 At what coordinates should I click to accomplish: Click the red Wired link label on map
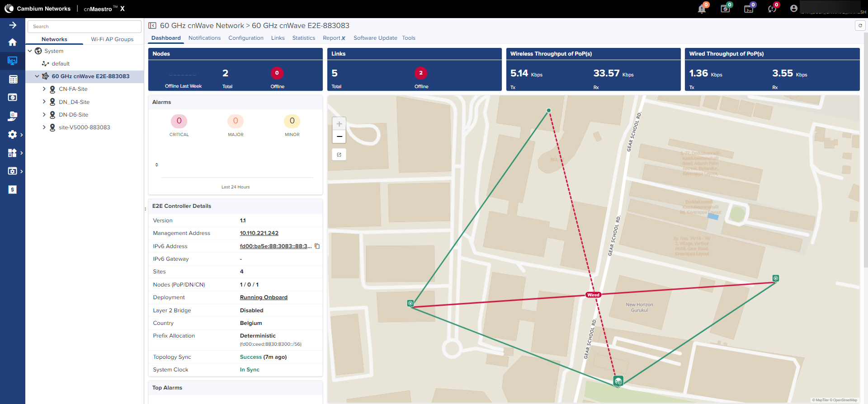[x=593, y=295]
